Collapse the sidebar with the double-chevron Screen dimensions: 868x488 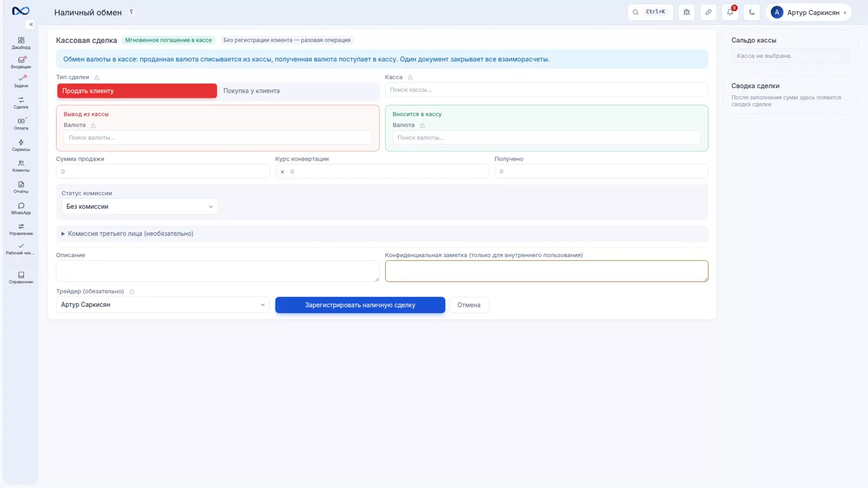(31, 24)
